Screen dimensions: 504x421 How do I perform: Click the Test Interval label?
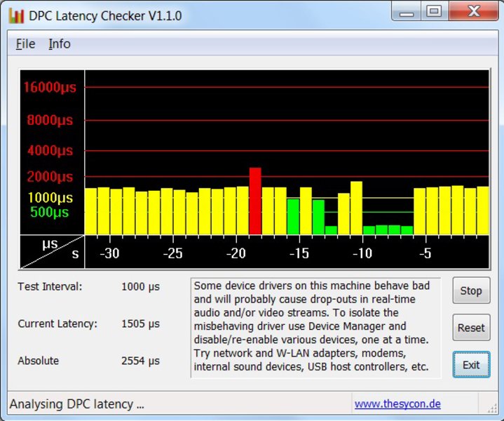50,286
